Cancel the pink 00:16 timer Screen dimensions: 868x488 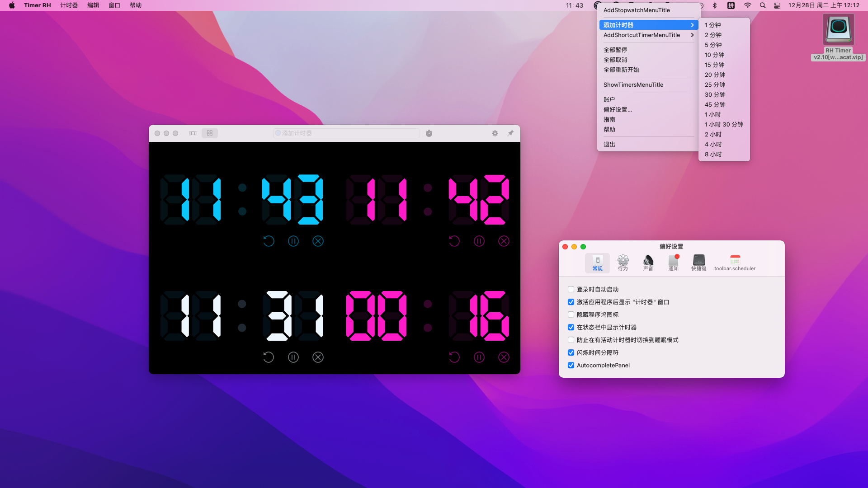tap(504, 357)
